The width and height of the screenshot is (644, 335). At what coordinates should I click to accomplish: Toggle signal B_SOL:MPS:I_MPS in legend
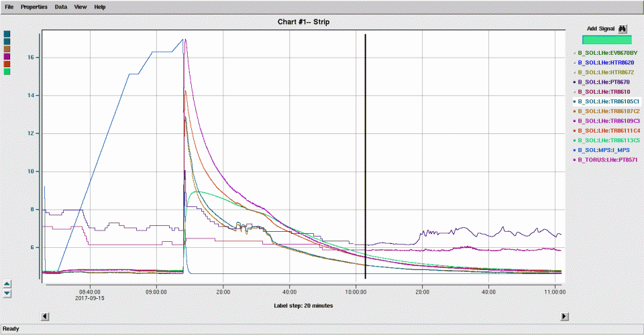pos(602,150)
